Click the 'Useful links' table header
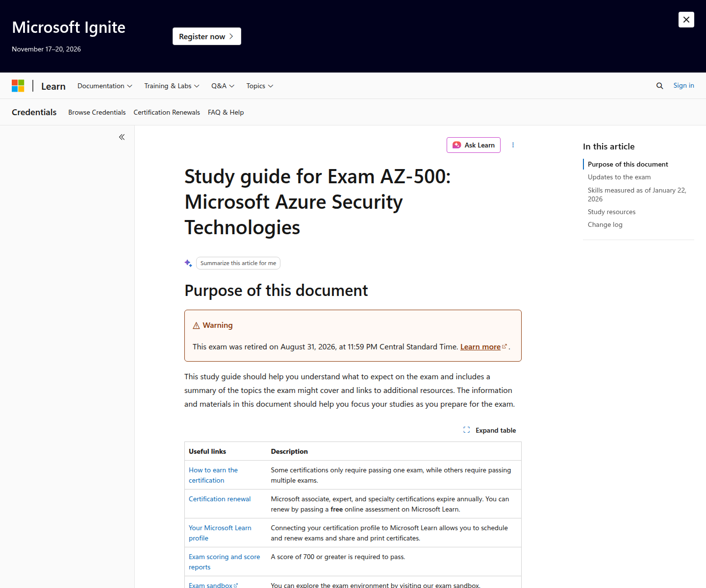This screenshot has height=588, width=706. 207,451
